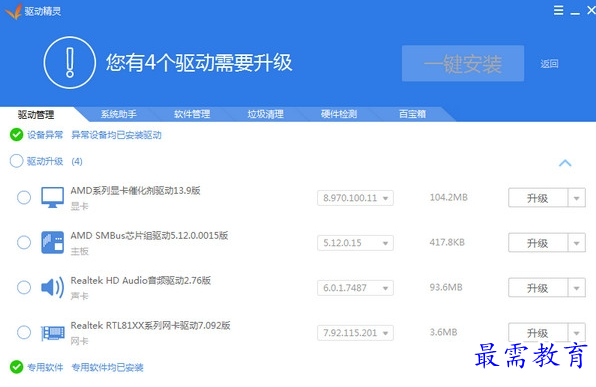The width and height of the screenshot is (596, 387).
Task: Click the 异常设备均已安装驱动 text
Action: tap(116, 135)
